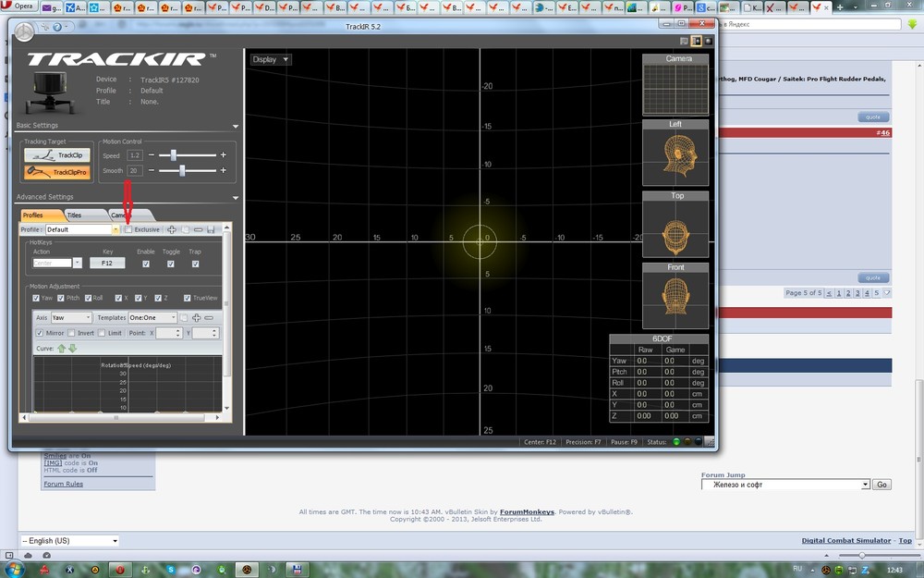Image resolution: width=924 pixels, height=578 pixels.
Task: Click the TrackIR round application menu button
Action: [23, 31]
